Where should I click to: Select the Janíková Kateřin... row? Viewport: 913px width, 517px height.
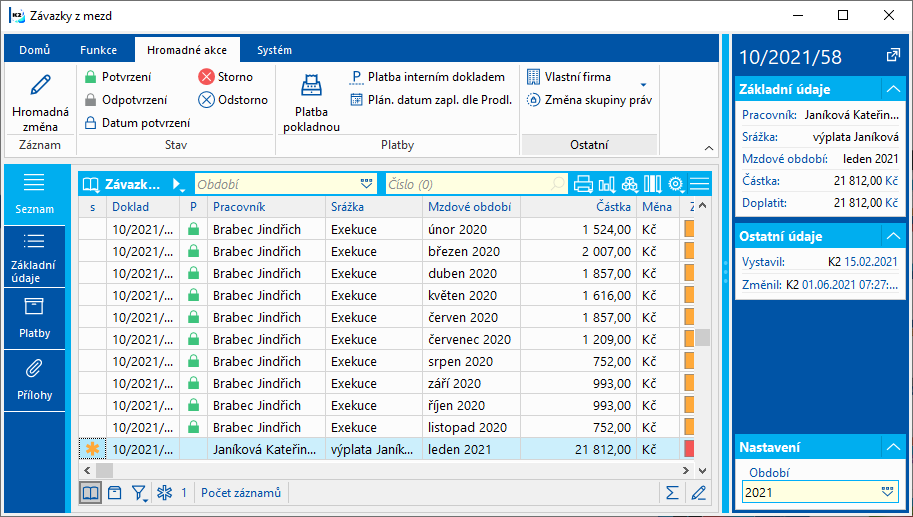click(x=387, y=449)
